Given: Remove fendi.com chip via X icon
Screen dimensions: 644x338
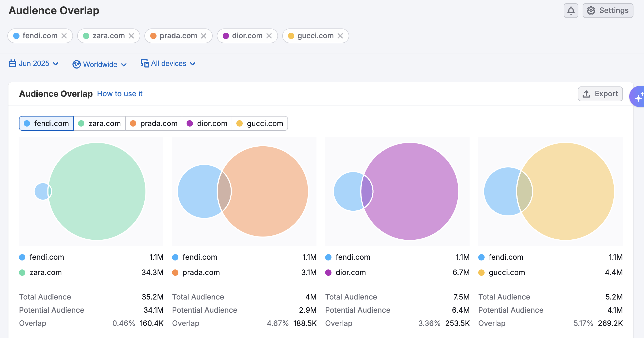Looking at the screenshot, I should point(64,36).
